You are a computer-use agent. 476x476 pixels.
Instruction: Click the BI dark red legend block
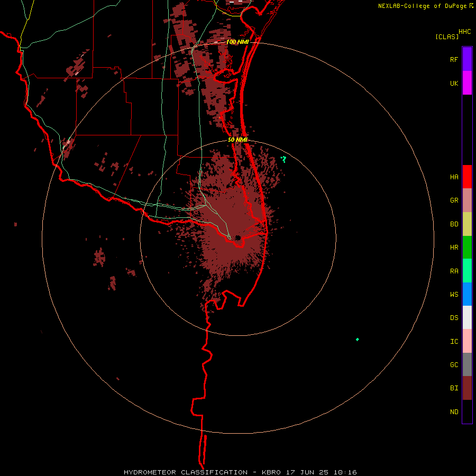point(467,388)
